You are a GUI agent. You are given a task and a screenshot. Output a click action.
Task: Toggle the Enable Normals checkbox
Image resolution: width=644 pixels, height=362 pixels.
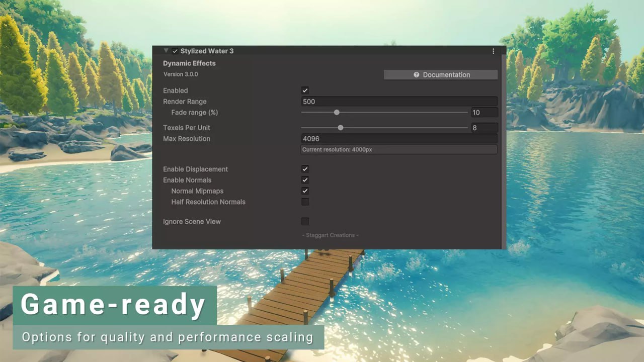[305, 180]
